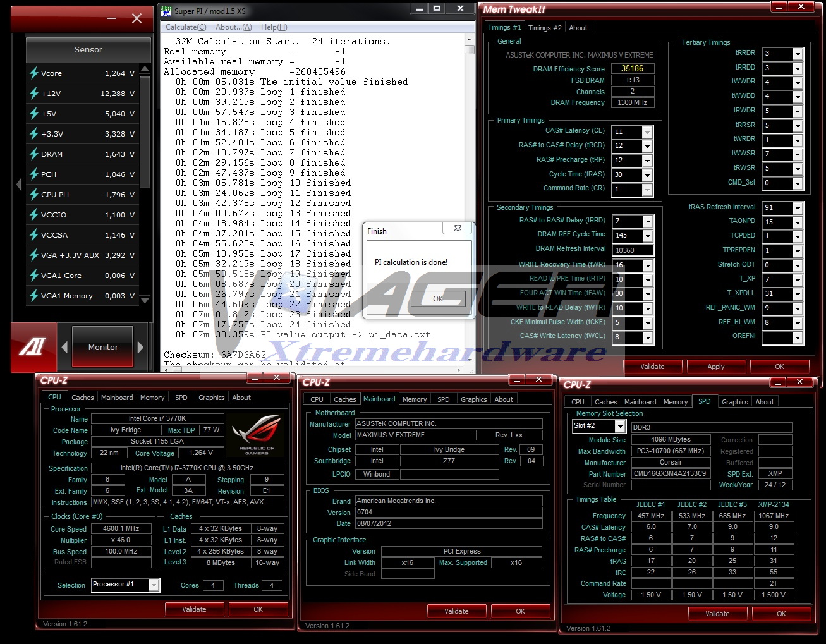Open the CAS# Latency (CL) dropdown
The image size is (826, 644).
tap(647, 132)
